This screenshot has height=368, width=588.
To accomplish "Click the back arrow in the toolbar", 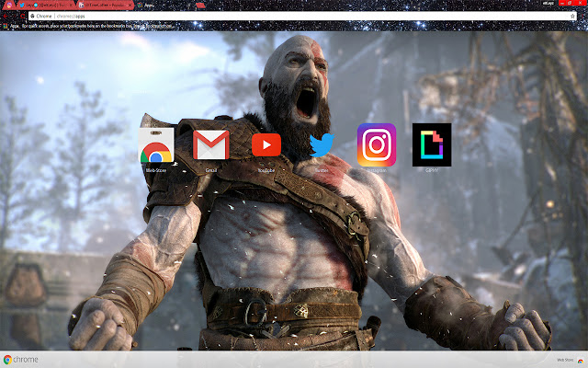I will click(6, 17).
